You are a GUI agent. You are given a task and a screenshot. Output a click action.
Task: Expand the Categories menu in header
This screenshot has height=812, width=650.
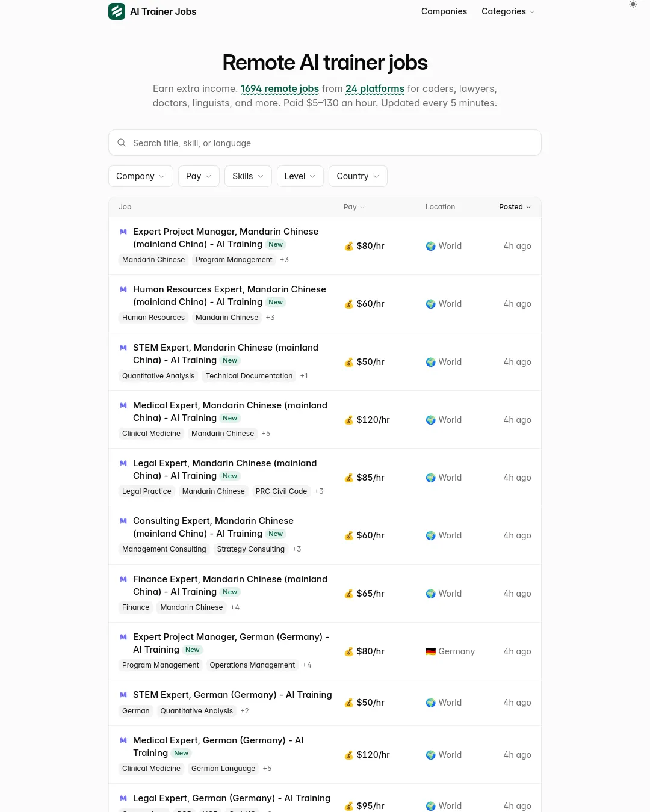(x=508, y=11)
